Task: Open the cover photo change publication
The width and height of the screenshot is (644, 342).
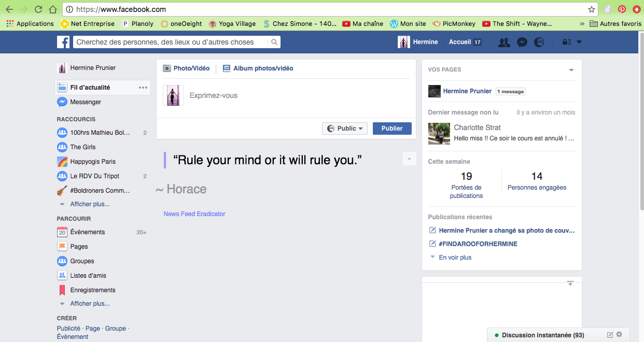Action: (x=507, y=231)
